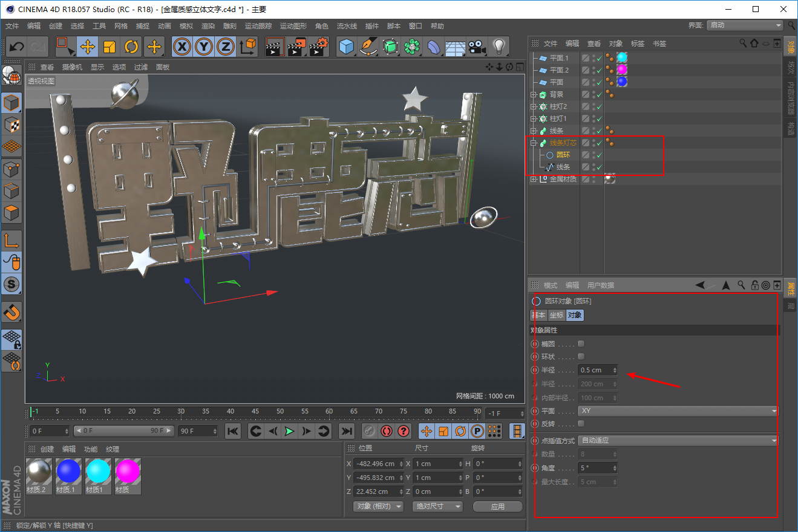This screenshot has width=798, height=532.
Task: Open the 平面 dropdown set to XY
Action: [x=678, y=411]
